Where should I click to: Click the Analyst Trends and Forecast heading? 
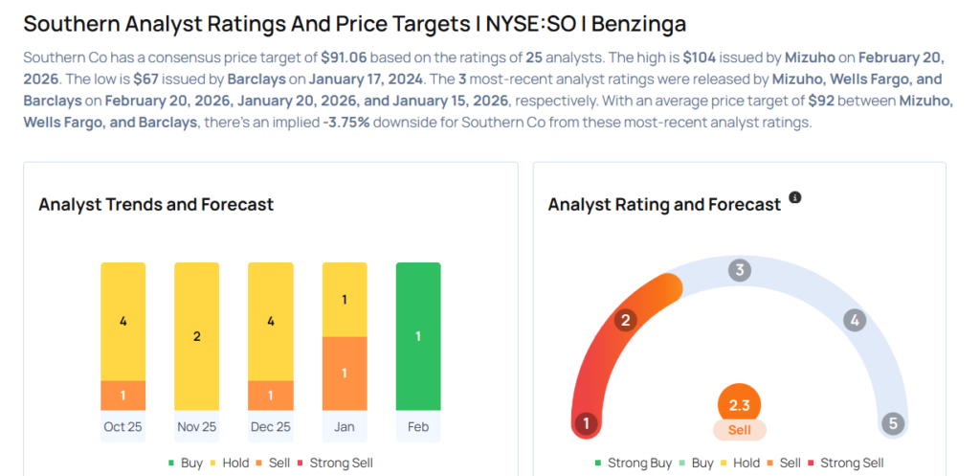pyautogui.click(x=156, y=204)
